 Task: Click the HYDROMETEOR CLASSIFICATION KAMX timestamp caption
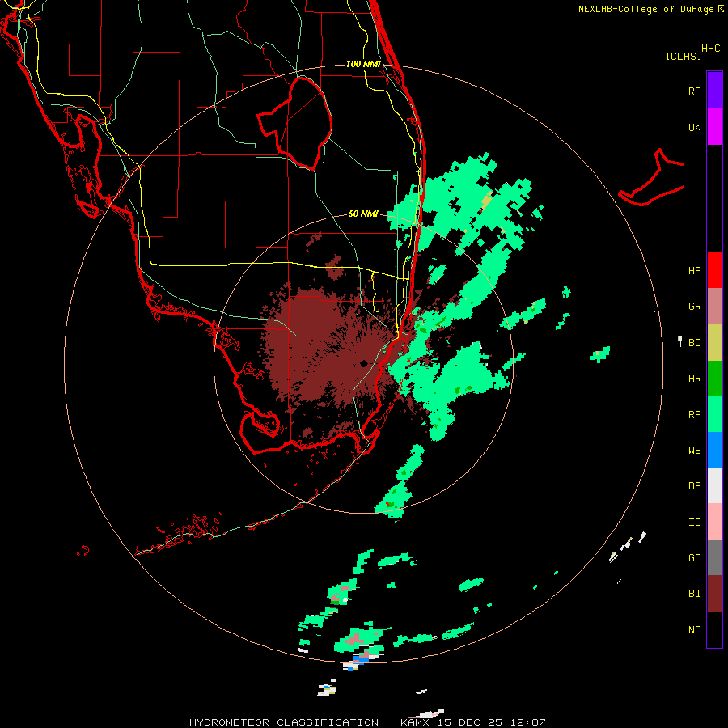pyautogui.click(x=367, y=722)
